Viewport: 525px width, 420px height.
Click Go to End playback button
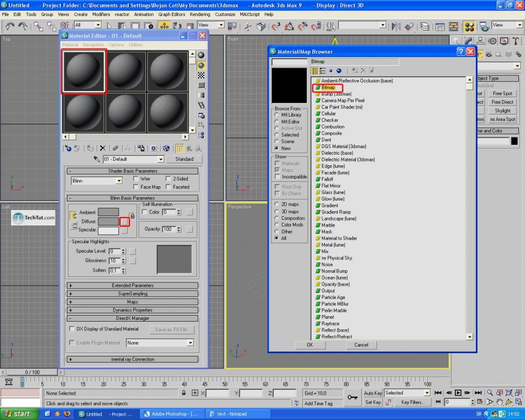pyautogui.click(x=478, y=392)
